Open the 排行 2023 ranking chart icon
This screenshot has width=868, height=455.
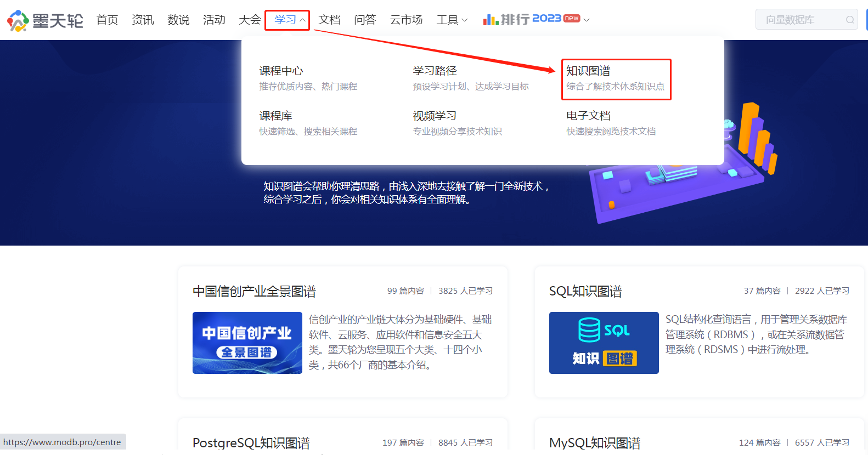click(x=491, y=20)
